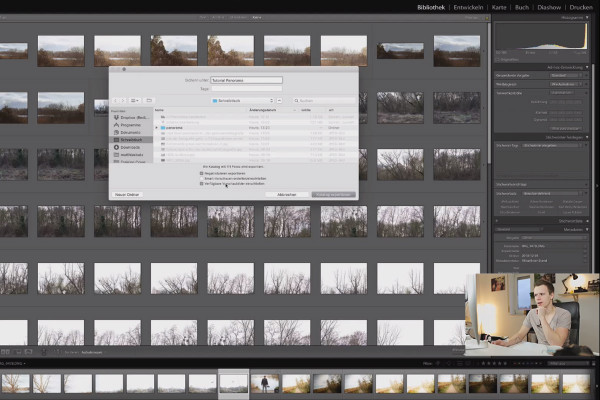Collapse the Ad-hoc-Entwicklung panel
The width and height of the screenshot is (600, 400).
(587, 67)
